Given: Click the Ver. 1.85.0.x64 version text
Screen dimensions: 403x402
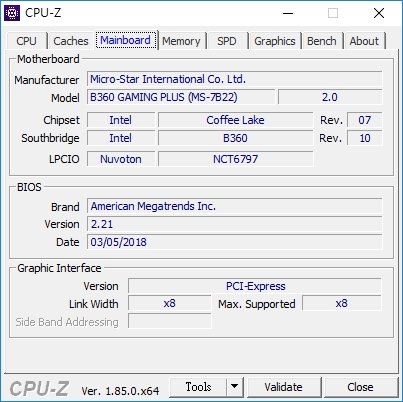Looking at the screenshot, I should (x=120, y=391).
